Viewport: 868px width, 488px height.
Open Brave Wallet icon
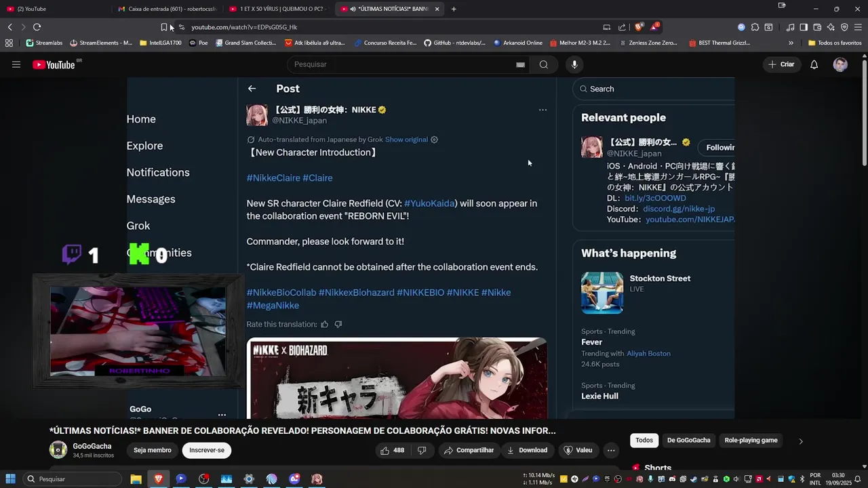[x=817, y=27]
